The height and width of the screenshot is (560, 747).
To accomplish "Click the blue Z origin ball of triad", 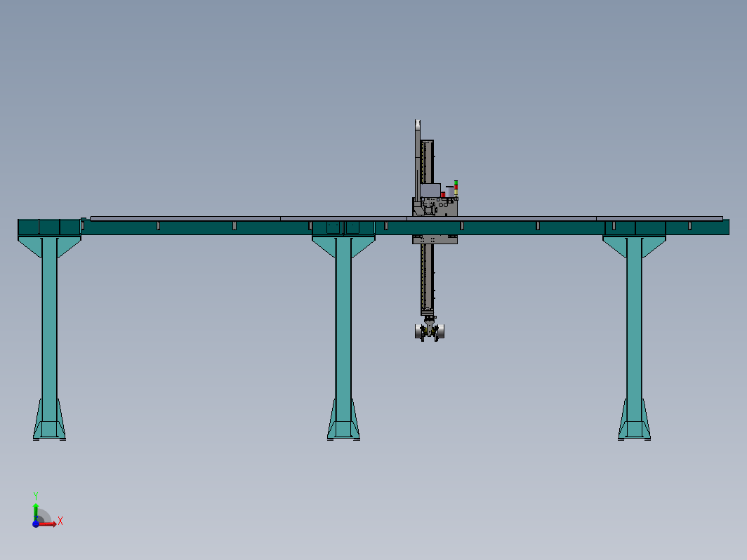I will click(x=36, y=524).
